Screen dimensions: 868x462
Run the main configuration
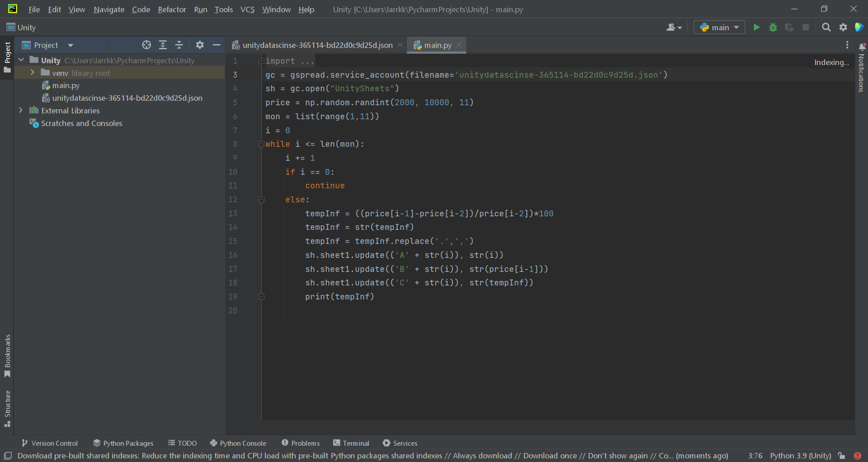click(x=756, y=27)
